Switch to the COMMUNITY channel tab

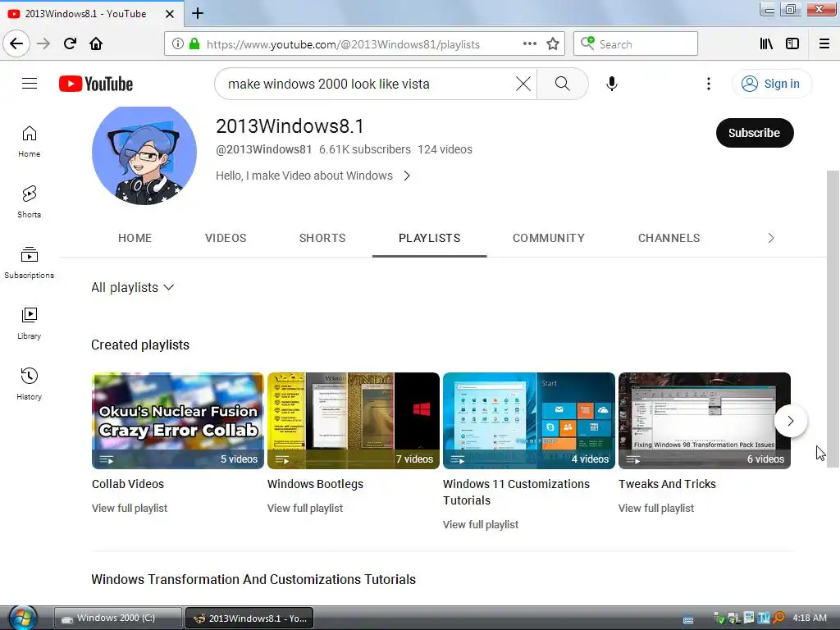(x=549, y=238)
